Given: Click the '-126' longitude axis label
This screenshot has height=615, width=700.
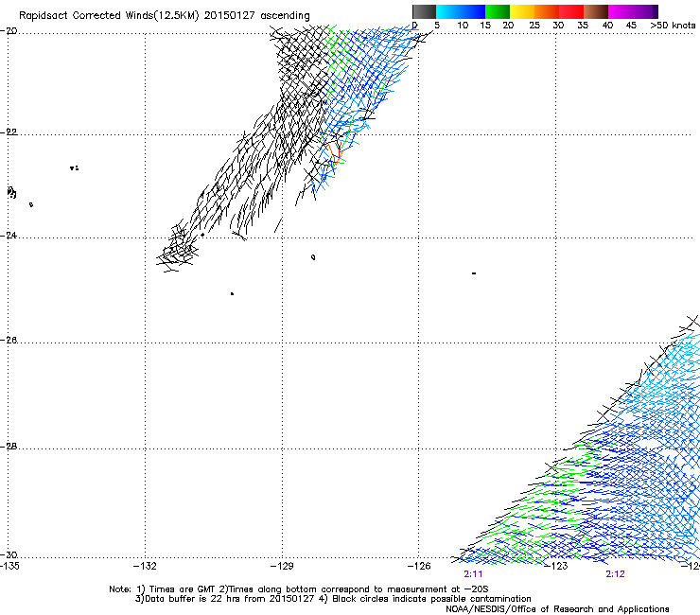Looking at the screenshot, I should [x=419, y=566].
